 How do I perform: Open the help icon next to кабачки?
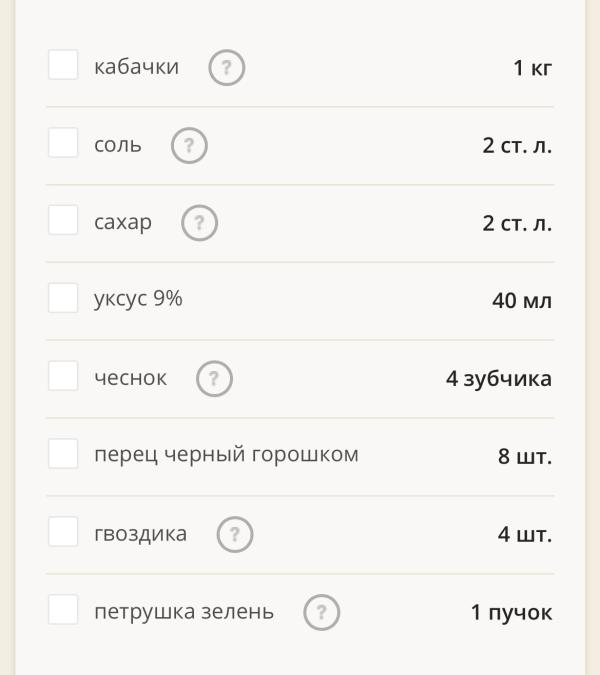tap(227, 68)
